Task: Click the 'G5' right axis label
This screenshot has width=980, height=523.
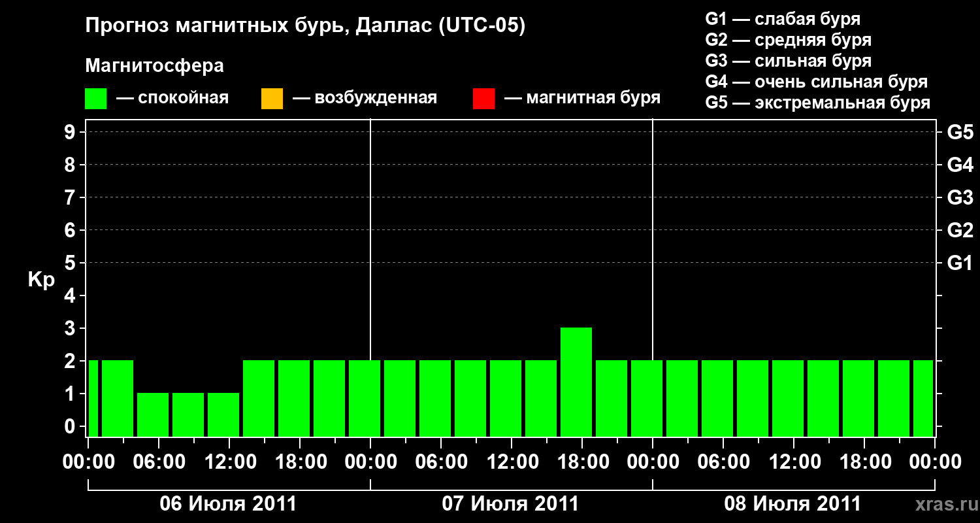Action: click(960, 132)
